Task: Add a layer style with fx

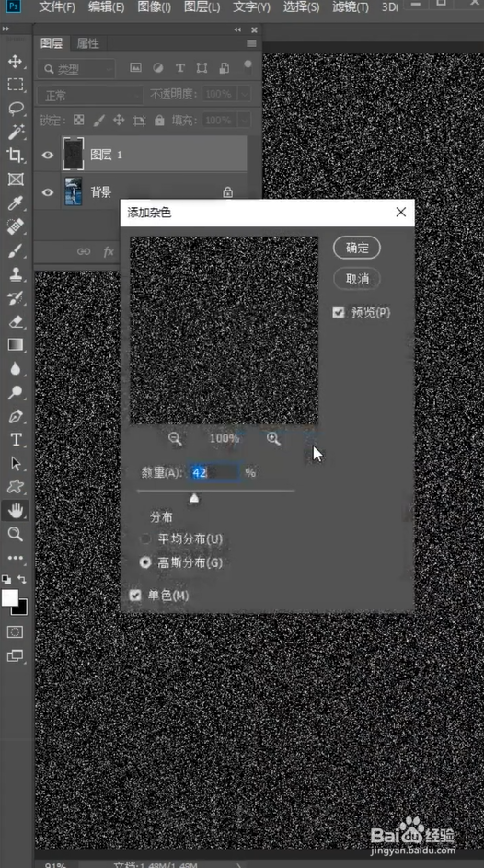Action: 109,252
